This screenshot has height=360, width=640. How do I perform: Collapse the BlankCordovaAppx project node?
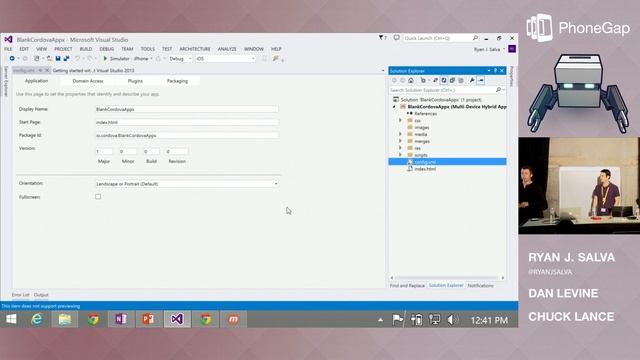[394, 107]
